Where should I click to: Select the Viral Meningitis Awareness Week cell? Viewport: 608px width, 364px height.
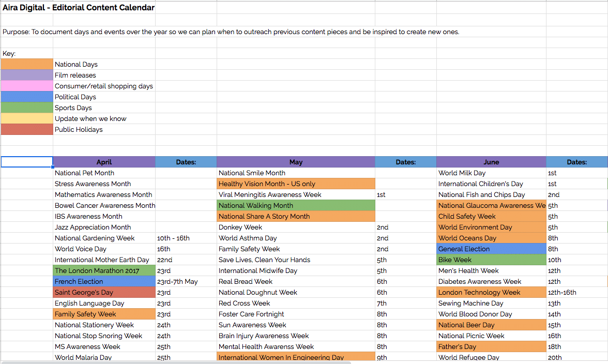tap(296, 194)
